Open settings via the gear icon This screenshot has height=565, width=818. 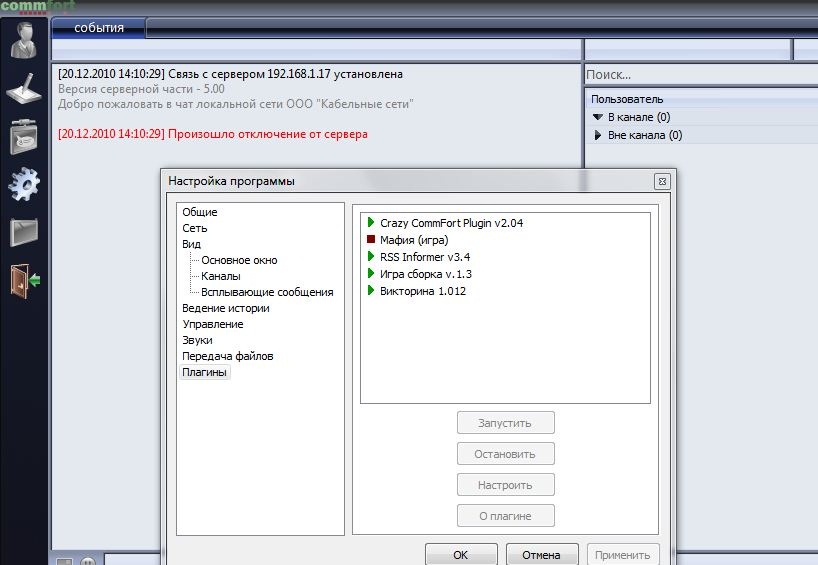(25, 184)
